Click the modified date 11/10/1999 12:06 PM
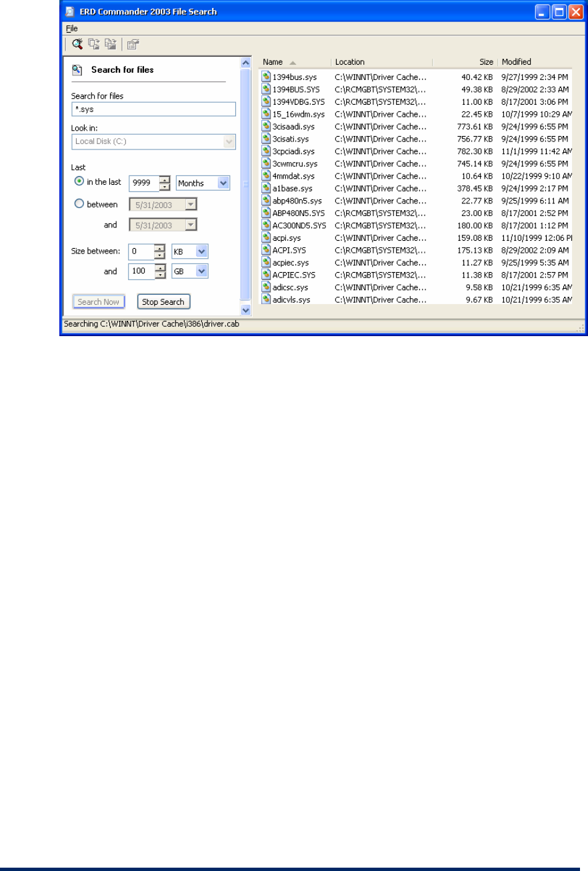588x871 pixels. click(x=537, y=238)
